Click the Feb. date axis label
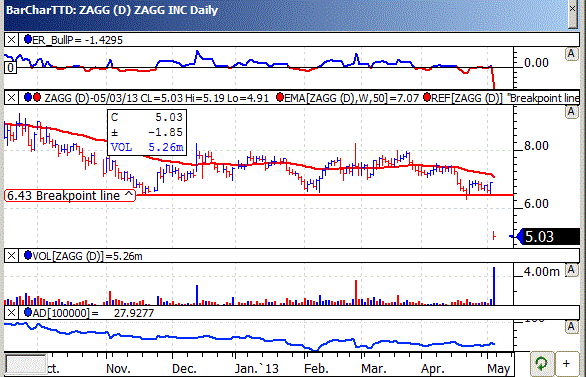The width and height of the screenshot is (586, 377). (316, 369)
